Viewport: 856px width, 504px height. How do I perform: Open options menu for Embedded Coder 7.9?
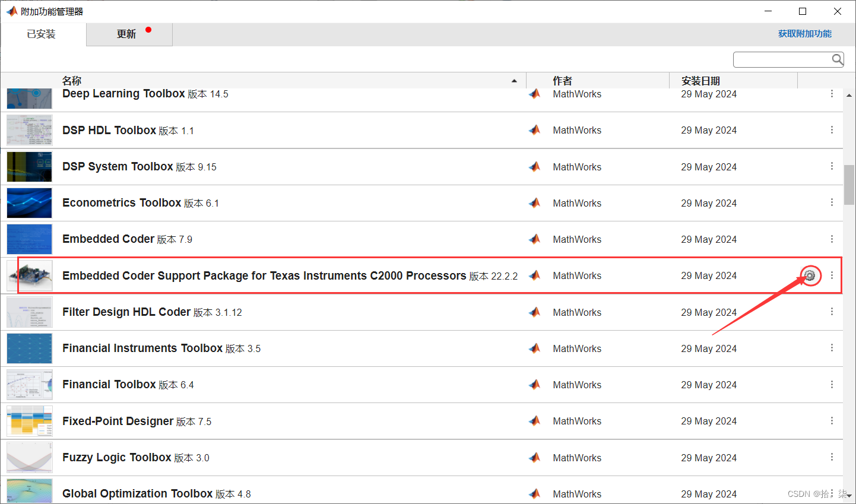832,239
